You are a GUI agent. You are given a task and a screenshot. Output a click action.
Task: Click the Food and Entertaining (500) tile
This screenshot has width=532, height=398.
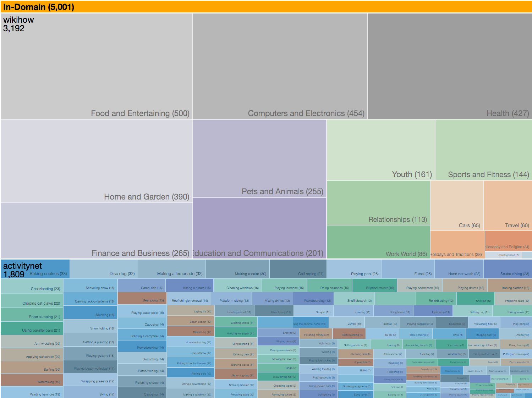point(97,66)
